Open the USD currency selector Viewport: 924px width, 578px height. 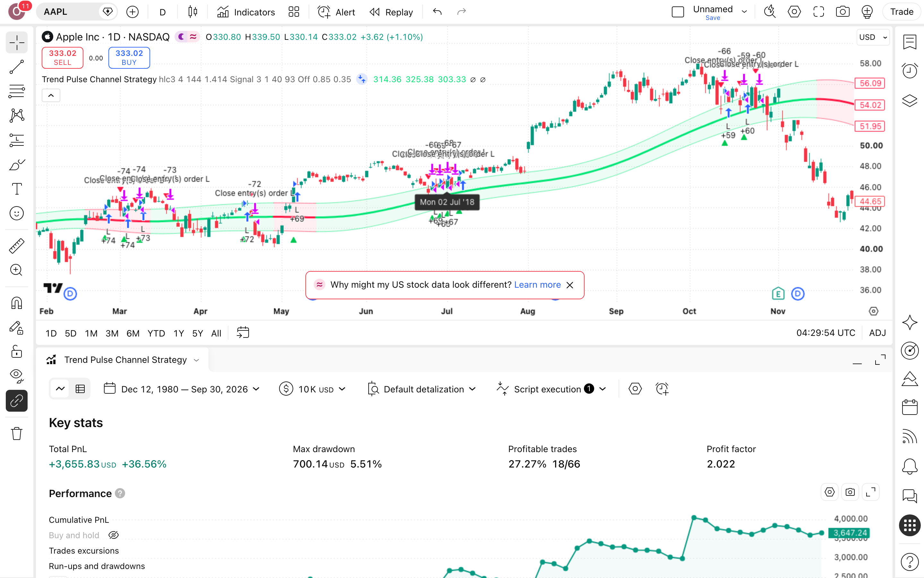(873, 37)
